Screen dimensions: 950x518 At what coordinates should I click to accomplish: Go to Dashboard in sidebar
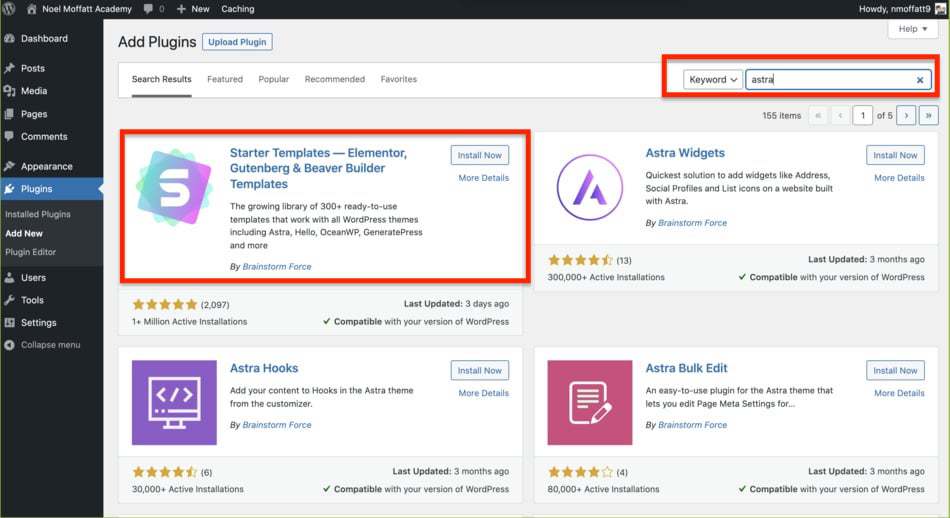(x=44, y=38)
